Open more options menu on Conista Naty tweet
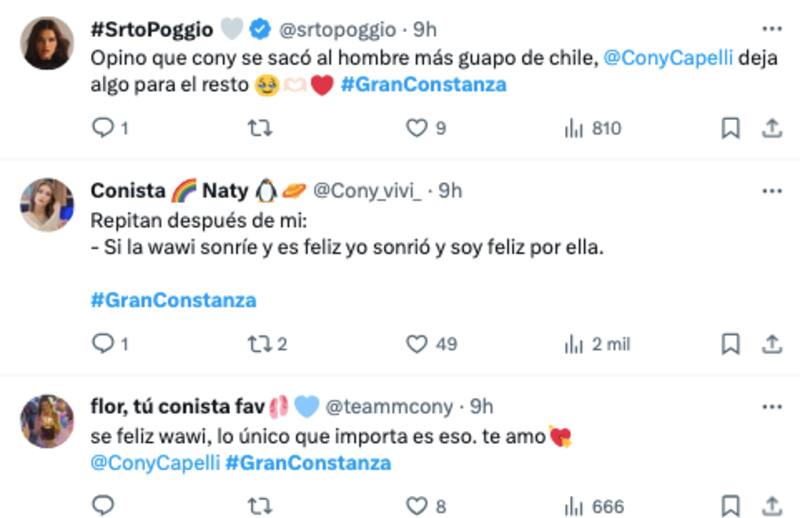The height and width of the screenshot is (518, 800). [x=771, y=190]
